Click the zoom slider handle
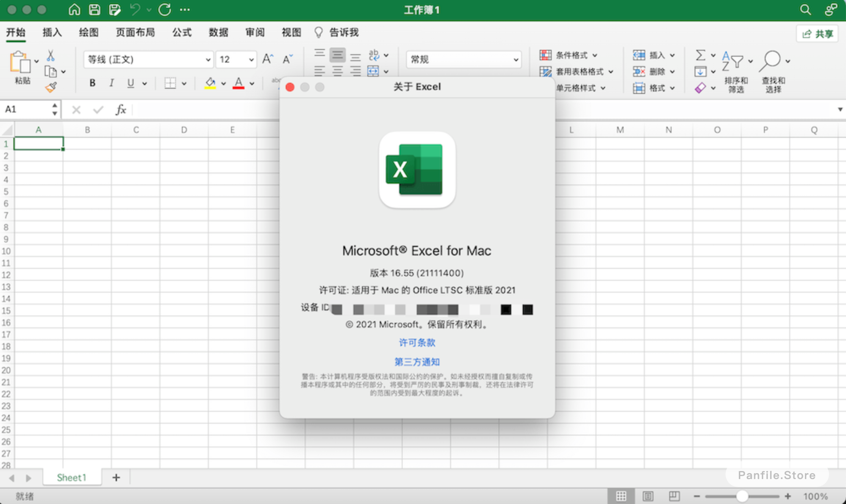This screenshot has height=504, width=846. [742, 496]
